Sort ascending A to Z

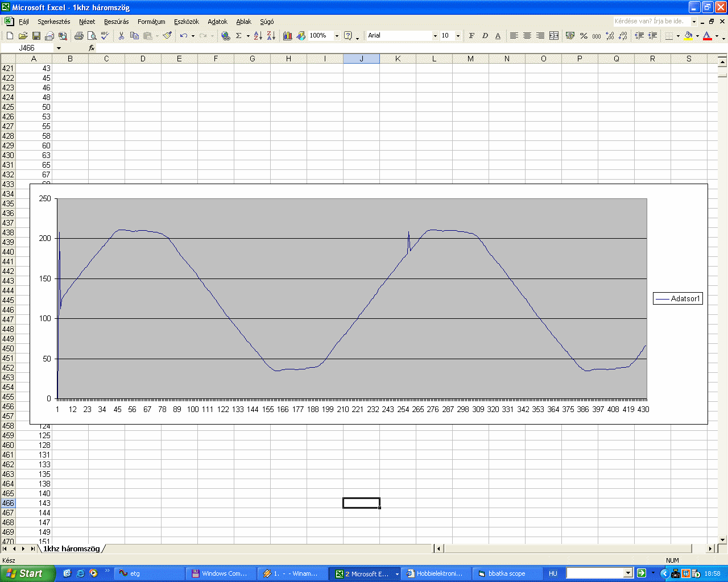258,36
